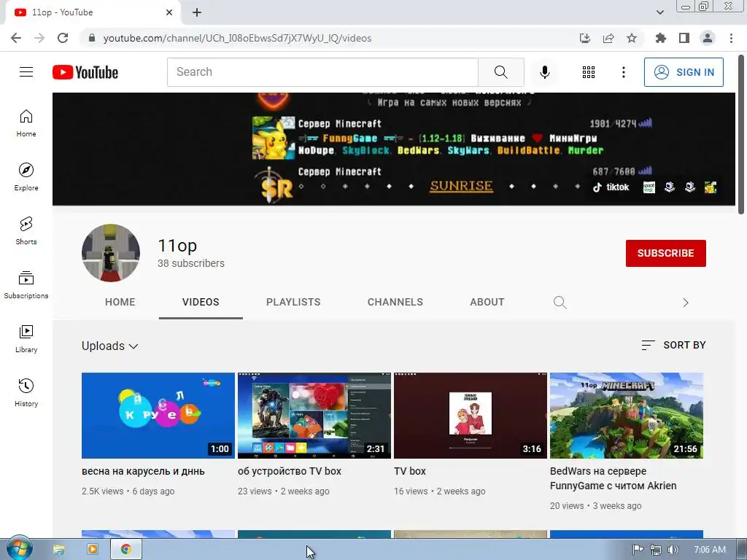Click the SUBSCRIBE button

665,253
